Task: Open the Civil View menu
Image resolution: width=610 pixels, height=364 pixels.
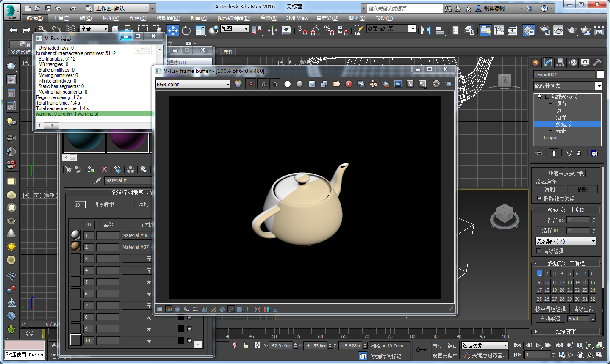Action: (x=297, y=18)
